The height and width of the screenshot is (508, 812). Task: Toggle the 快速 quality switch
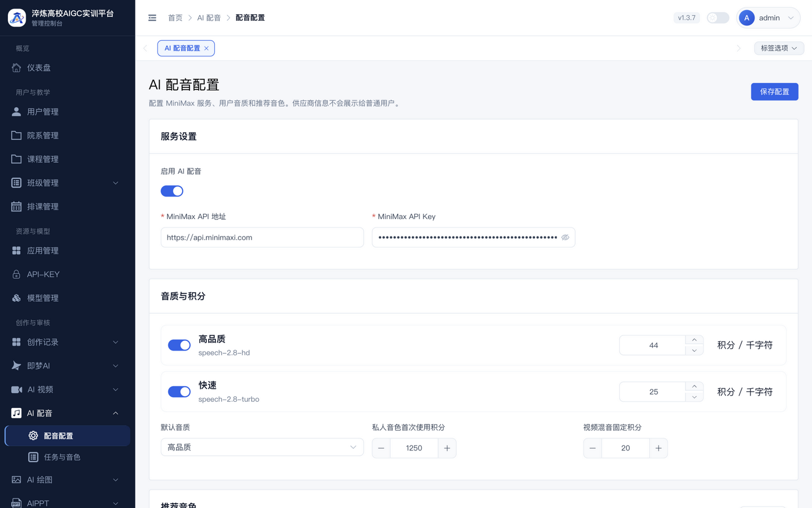(179, 392)
